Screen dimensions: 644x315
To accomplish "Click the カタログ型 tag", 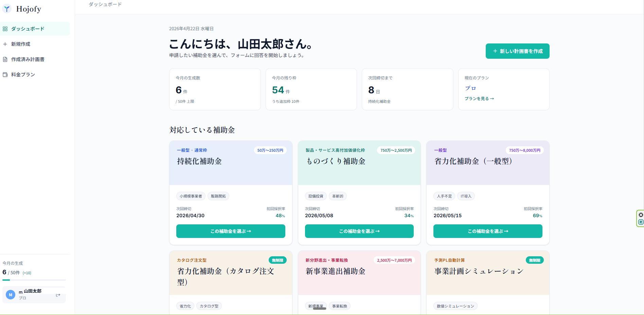I will pyautogui.click(x=209, y=306).
